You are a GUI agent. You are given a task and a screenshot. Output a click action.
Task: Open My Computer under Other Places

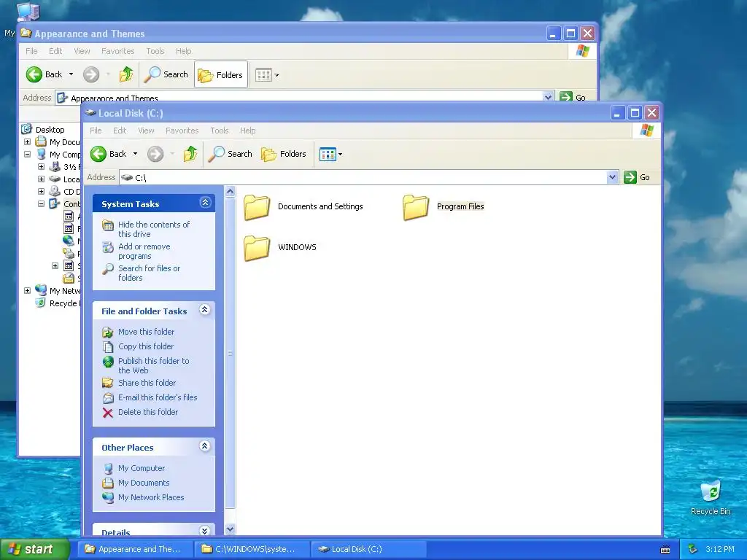click(x=141, y=468)
